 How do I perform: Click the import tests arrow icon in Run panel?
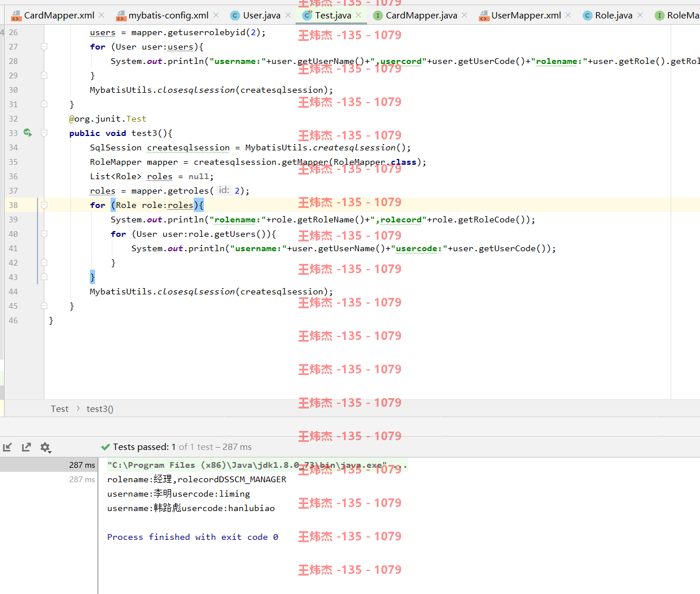(x=7, y=447)
